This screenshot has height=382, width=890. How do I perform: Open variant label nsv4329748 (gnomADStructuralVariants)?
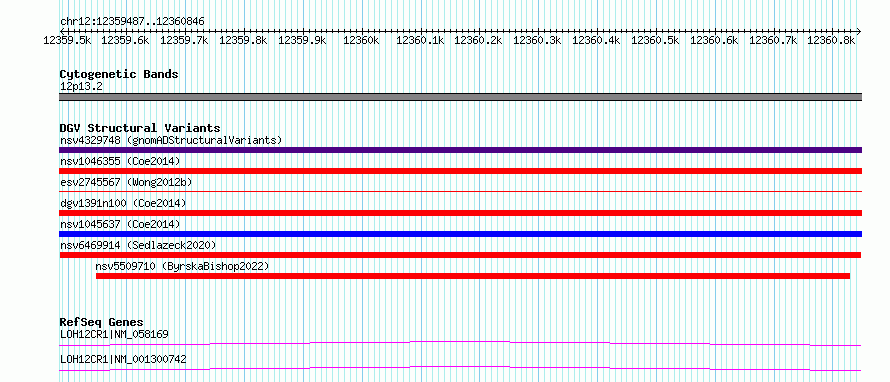[171, 140]
